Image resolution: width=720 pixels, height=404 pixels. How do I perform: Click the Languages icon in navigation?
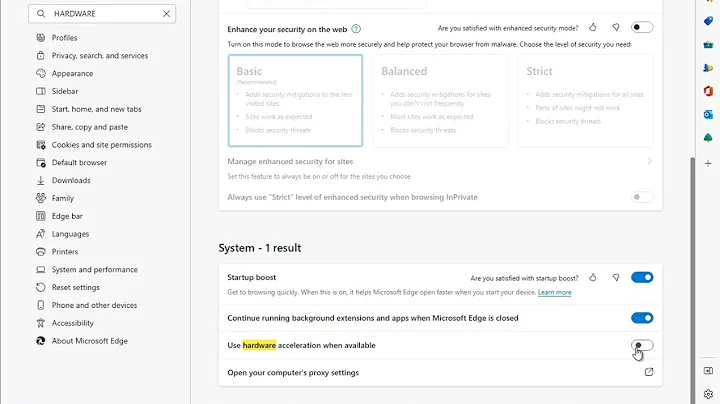click(41, 234)
